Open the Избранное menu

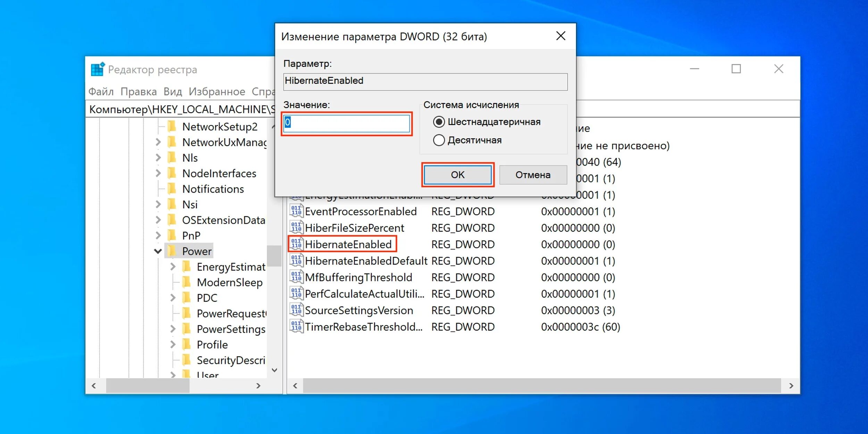pos(217,92)
